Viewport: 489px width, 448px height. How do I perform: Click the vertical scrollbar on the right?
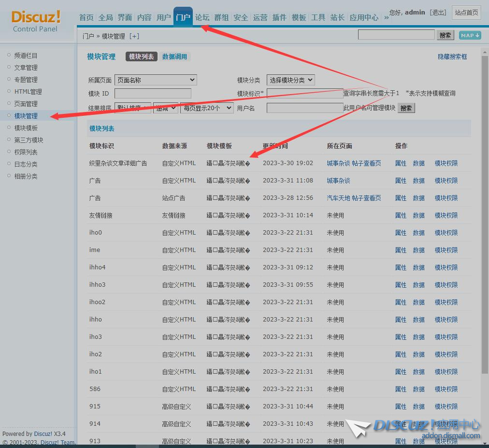485,212
